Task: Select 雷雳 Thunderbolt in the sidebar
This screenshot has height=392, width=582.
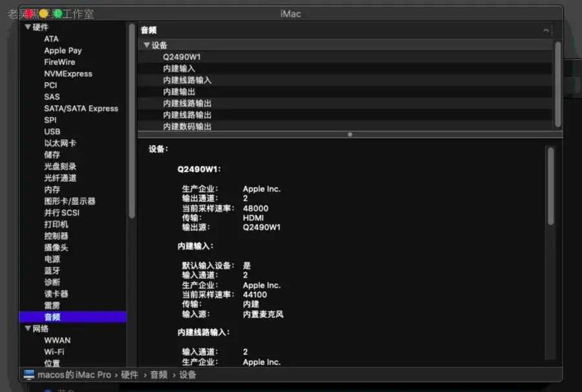Action: 52,305
